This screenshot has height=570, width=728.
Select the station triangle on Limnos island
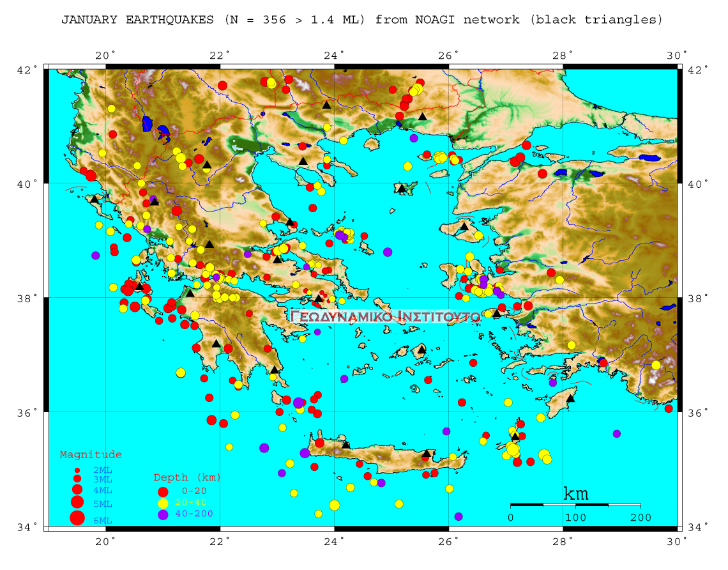(x=402, y=189)
